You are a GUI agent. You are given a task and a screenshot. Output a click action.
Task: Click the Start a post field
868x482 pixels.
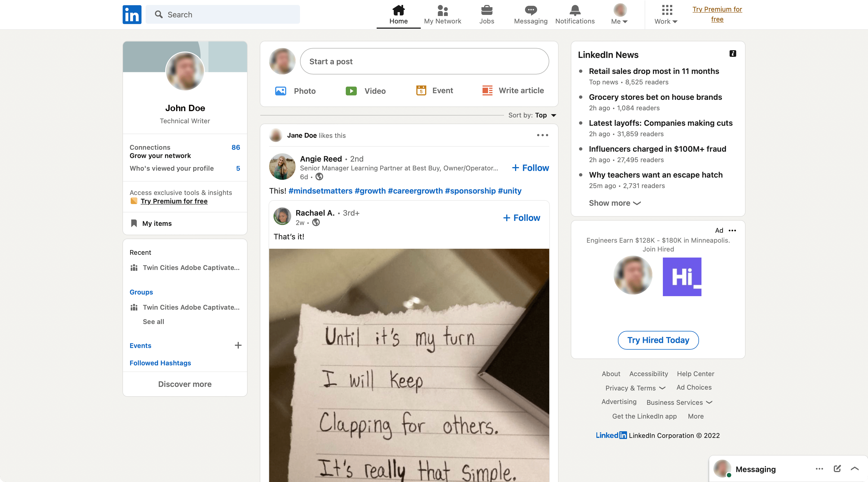click(424, 61)
